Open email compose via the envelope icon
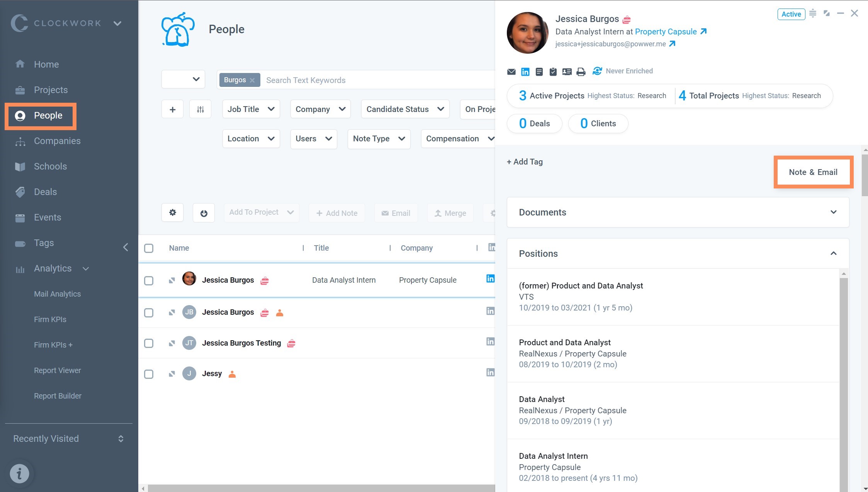Viewport: 868px width, 492px height. 511,71
